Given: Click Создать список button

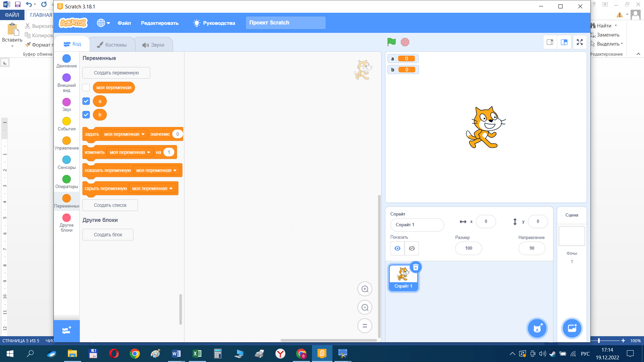Looking at the screenshot, I should 110,205.
